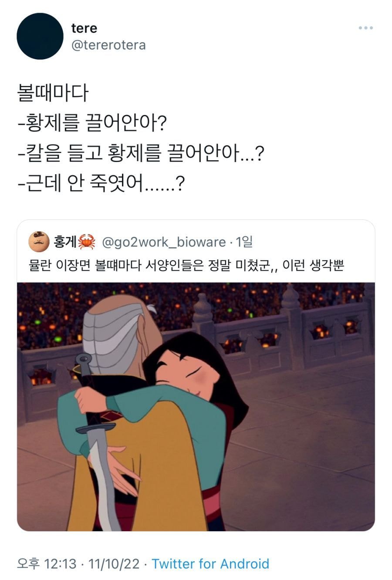Select the line 볼때마다 in the tweet

coord(53,93)
